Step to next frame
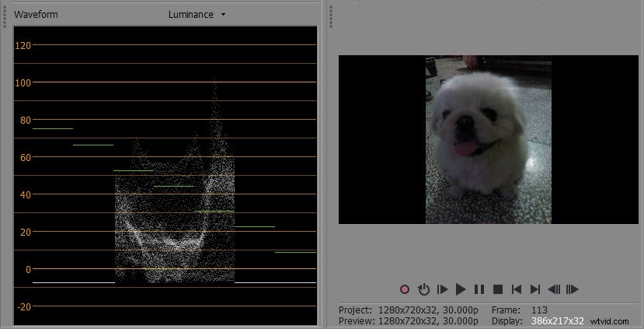This screenshot has height=329, width=644. [573, 289]
